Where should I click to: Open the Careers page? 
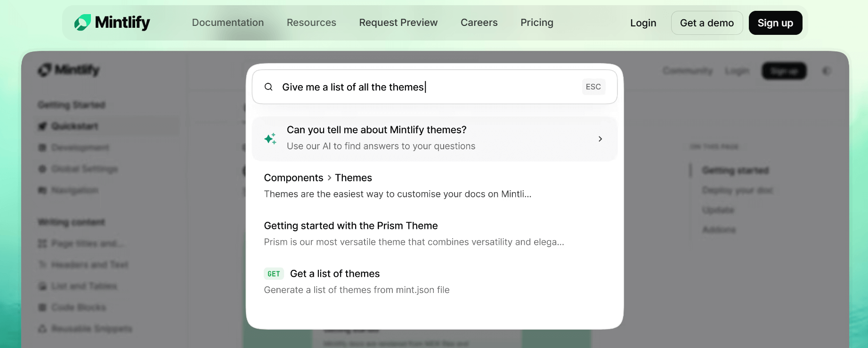click(479, 23)
